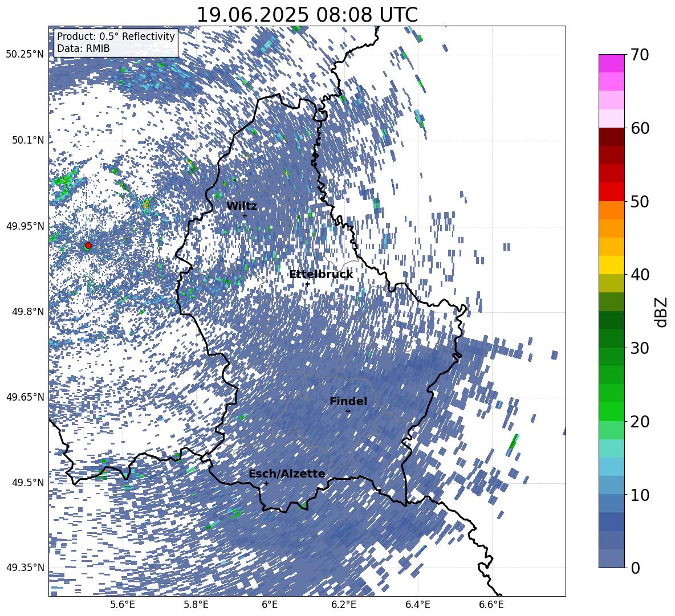
Task: Click the 30 value on the colorbar
Action: [x=640, y=348]
